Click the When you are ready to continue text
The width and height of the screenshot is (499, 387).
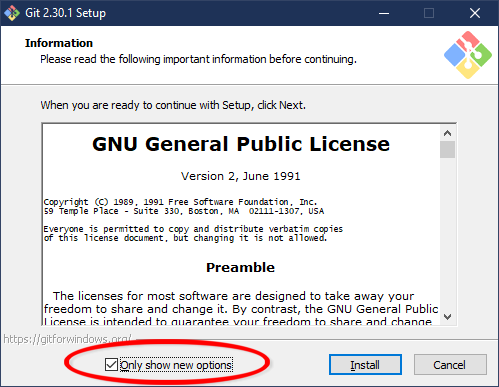tap(173, 105)
